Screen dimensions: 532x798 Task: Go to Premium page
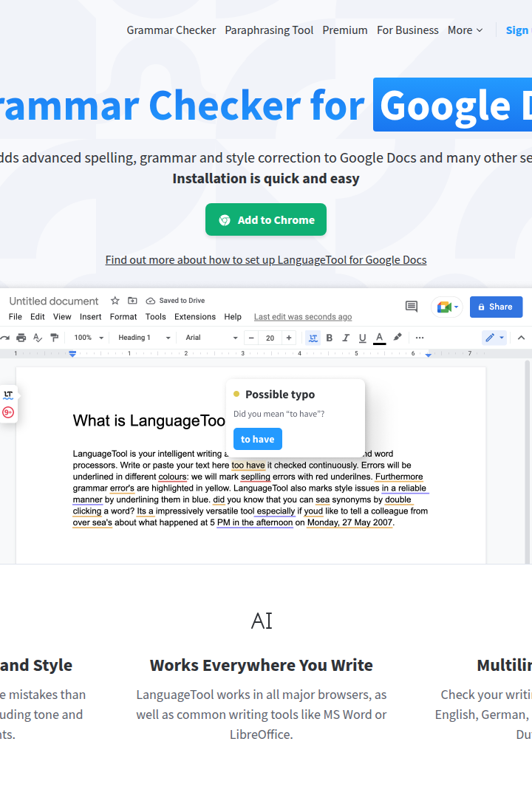tap(344, 30)
